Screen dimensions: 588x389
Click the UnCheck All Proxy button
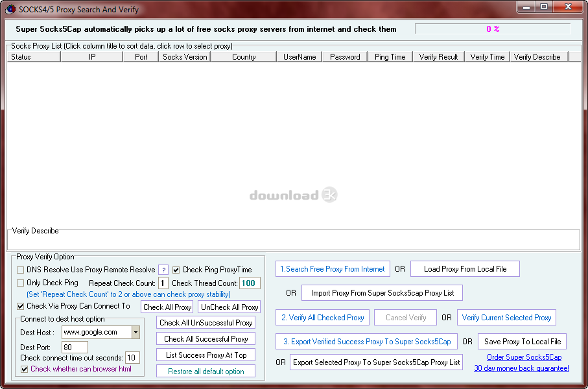click(229, 307)
